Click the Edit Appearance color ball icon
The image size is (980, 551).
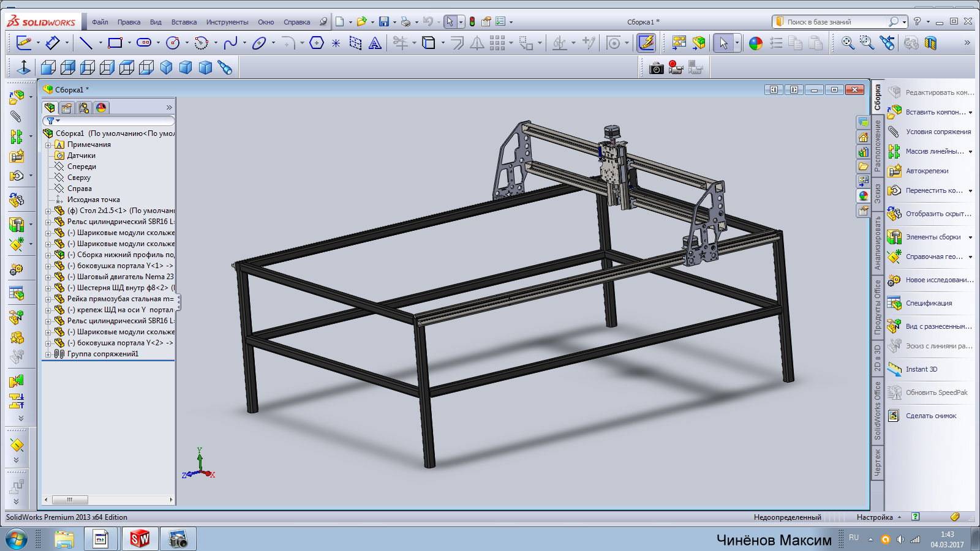tap(756, 43)
